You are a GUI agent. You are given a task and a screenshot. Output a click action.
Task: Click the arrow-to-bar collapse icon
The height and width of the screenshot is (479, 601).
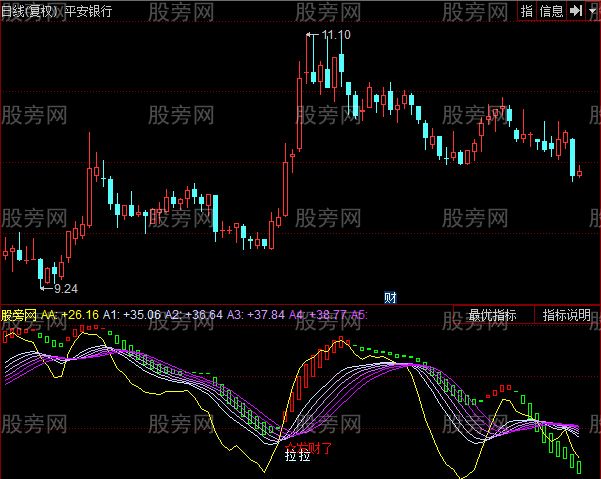[x=576, y=10]
